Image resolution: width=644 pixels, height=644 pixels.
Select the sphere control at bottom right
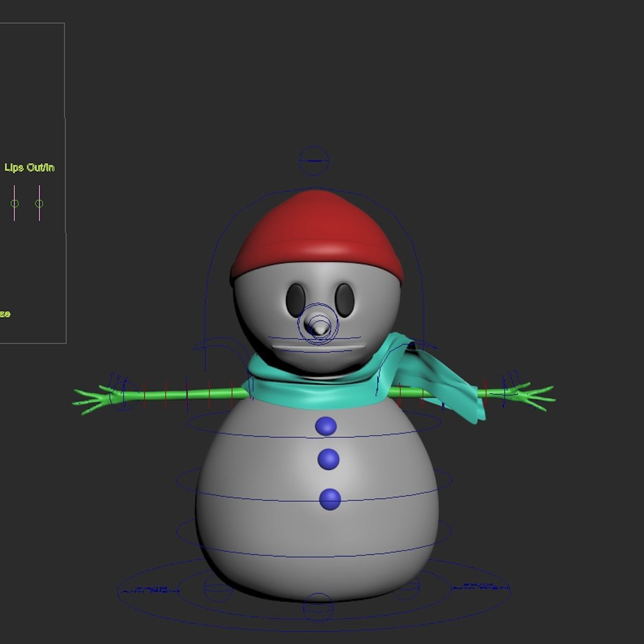click(406, 587)
